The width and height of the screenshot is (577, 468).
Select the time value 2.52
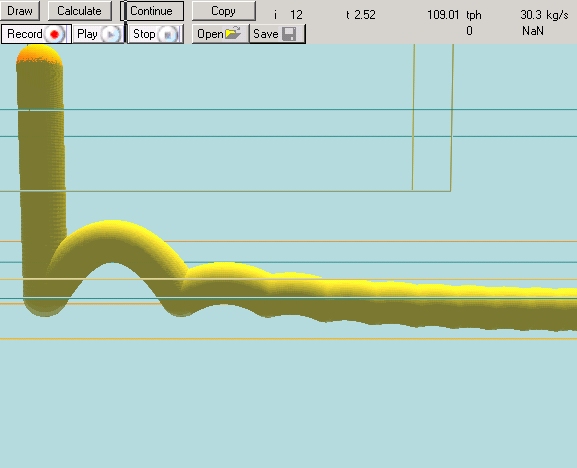pyautogui.click(x=365, y=15)
